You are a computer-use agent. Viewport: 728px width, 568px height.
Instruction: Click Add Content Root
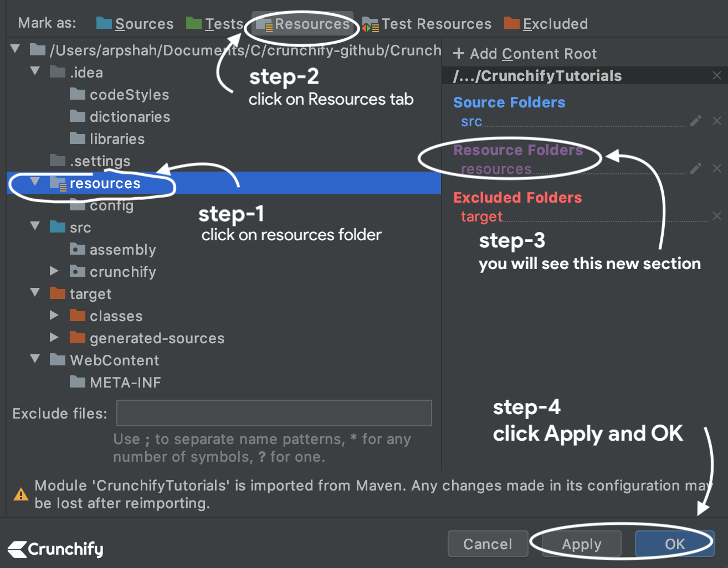[x=524, y=53]
